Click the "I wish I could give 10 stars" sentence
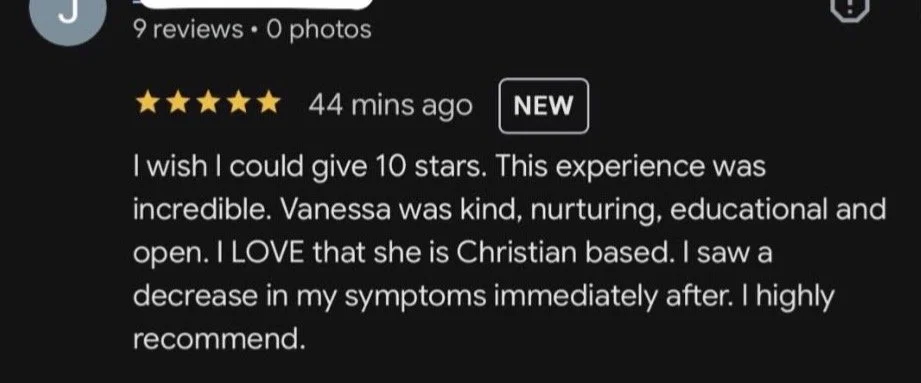Viewport: 921px width, 383px height. [x=310, y=169]
